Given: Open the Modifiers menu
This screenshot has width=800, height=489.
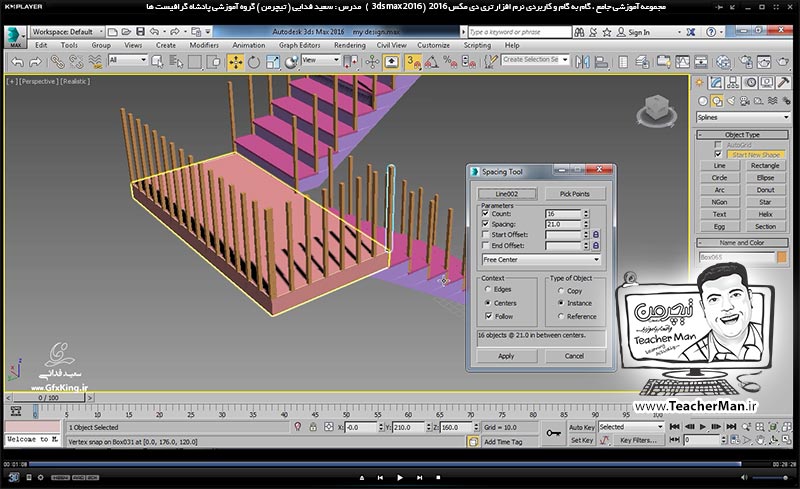Looking at the screenshot, I should tap(204, 45).
